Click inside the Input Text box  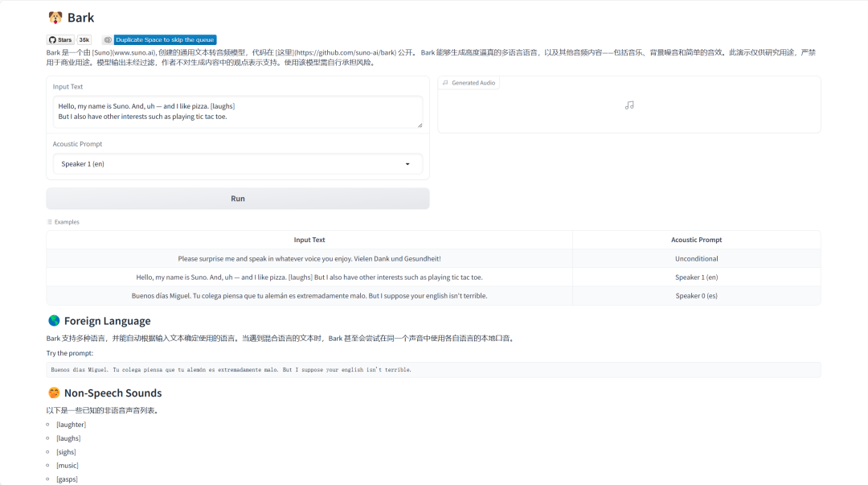(x=237, y=111)
